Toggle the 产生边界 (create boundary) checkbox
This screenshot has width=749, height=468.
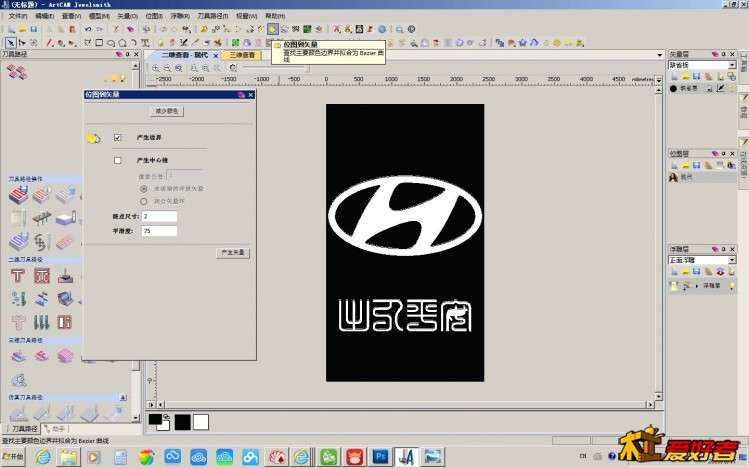click(118, 138)
